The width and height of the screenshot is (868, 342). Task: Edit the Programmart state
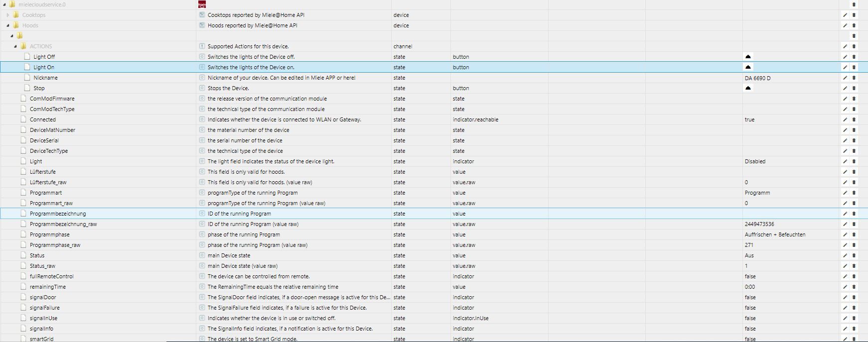pos(845,193)
